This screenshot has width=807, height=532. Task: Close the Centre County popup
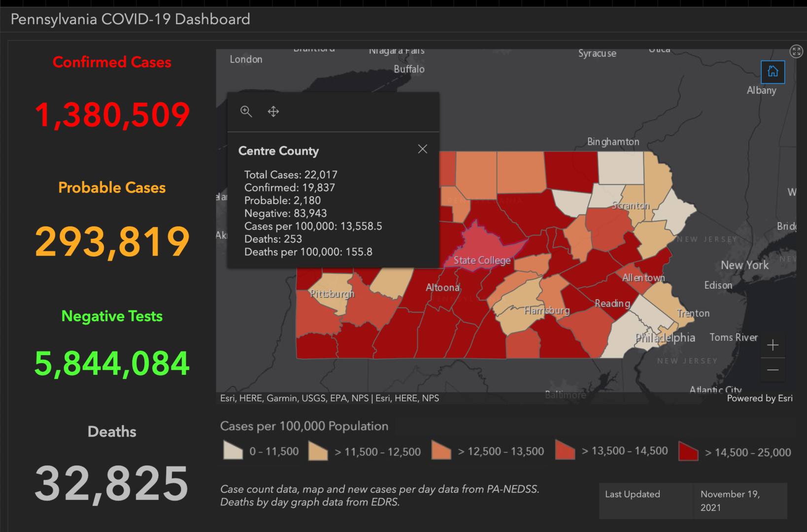point(422,149)
